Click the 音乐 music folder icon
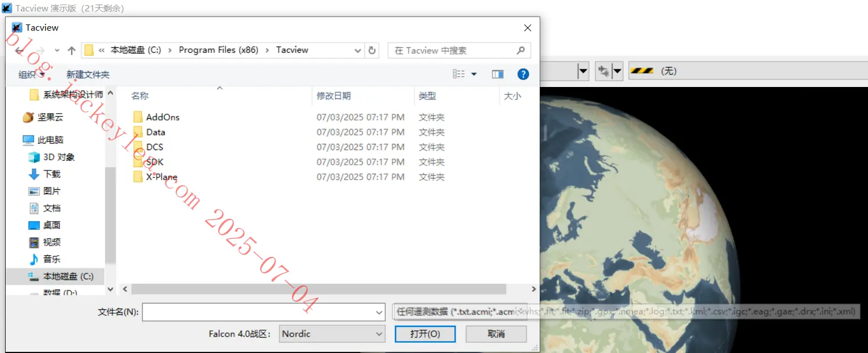868x353 pixels. [x=34, y=259]
